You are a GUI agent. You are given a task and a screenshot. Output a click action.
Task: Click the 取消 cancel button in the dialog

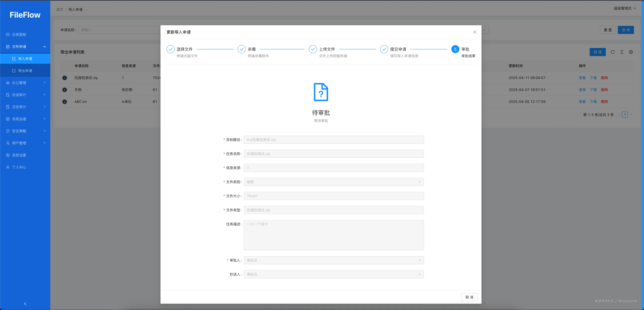click(469, 297)
